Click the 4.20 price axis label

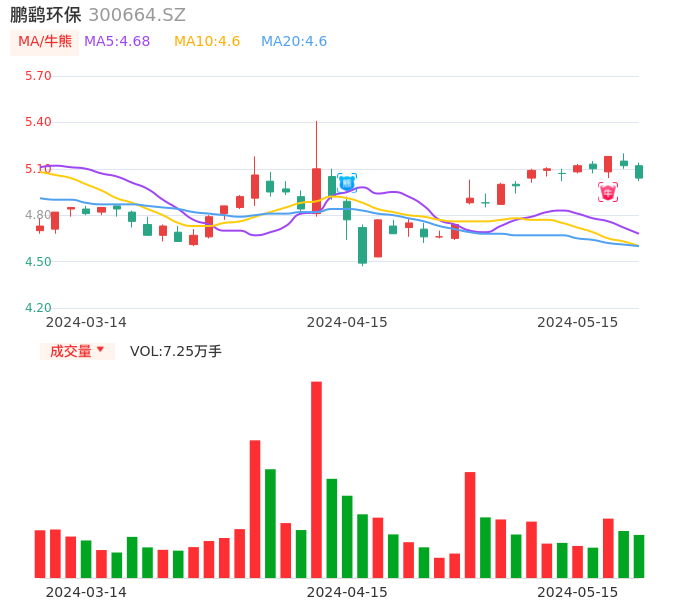(x=38, y=308)
